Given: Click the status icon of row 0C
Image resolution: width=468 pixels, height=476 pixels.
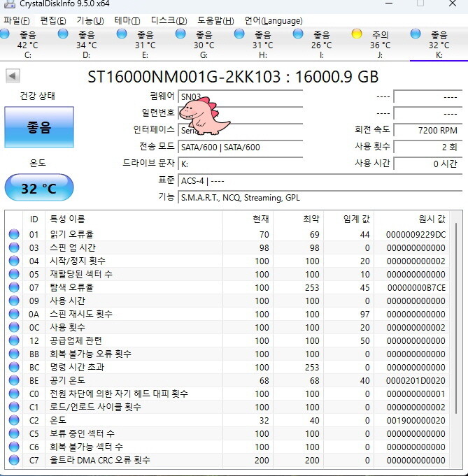Looking at the screenshot, I should tap(14, 327).
